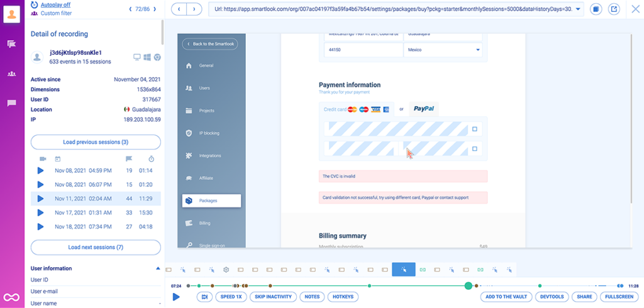Switch to FULLSCREEN
The image size is (644, 308).
pos(619,297)
